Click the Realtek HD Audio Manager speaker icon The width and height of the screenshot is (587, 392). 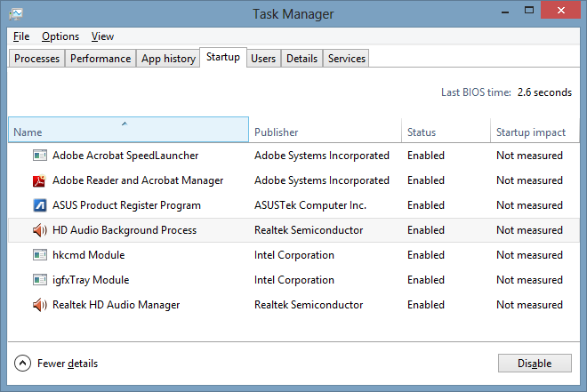[39, 305]
